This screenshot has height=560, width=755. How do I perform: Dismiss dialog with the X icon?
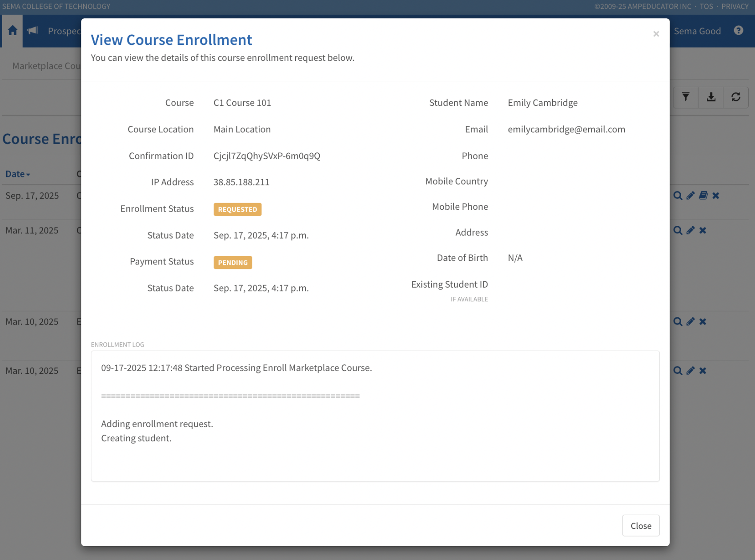click(x=656, y=34)
